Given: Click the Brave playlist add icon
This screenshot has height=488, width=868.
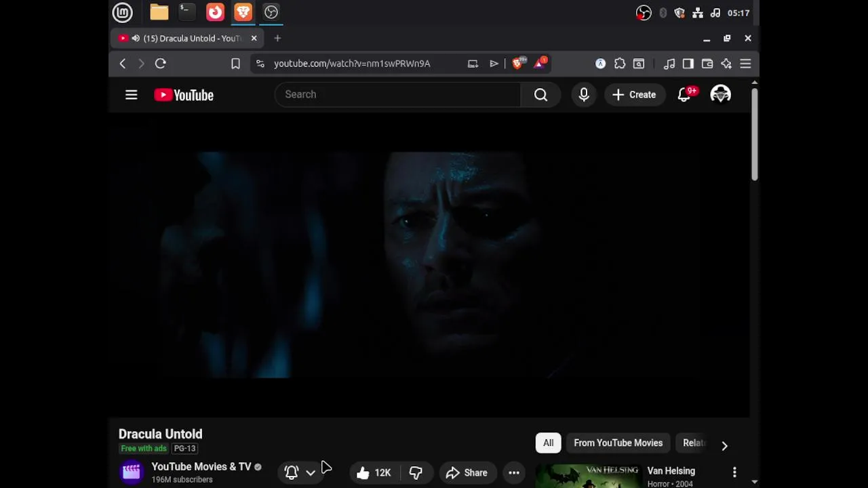Looking at the screenshot, I should coord(494,64).
